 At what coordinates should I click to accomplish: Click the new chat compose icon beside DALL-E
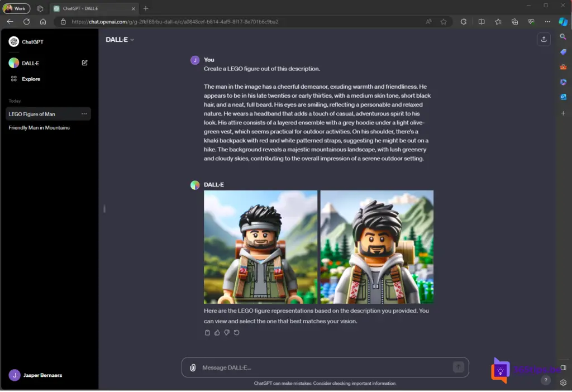pyautogui.click(x=85, y=63)
